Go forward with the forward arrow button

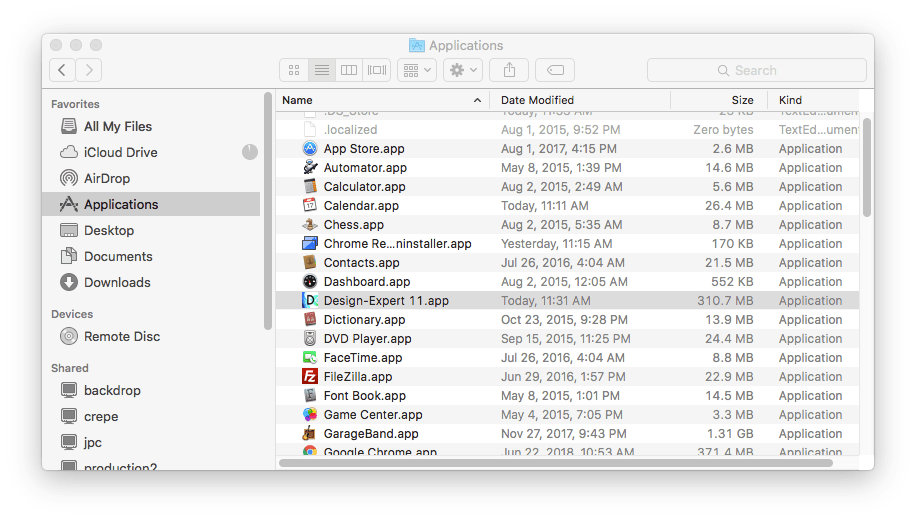(x=89, y=70)
